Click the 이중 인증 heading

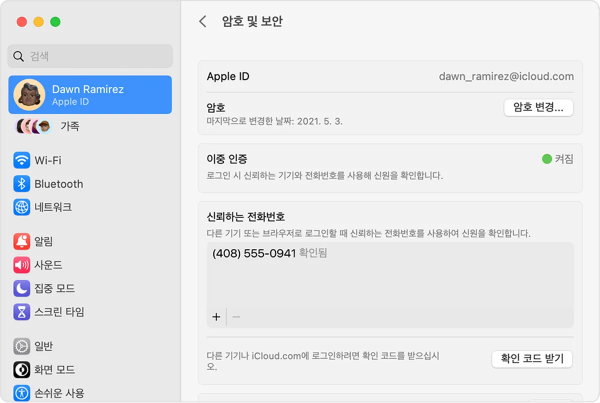pos(227,159)
